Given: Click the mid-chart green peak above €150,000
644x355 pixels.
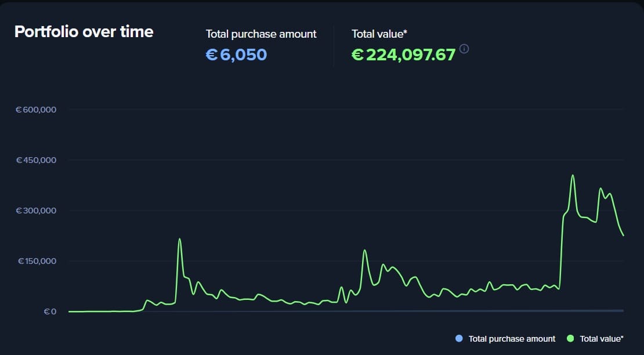Looking at the screenshot, I should click(x=365, y=251).
